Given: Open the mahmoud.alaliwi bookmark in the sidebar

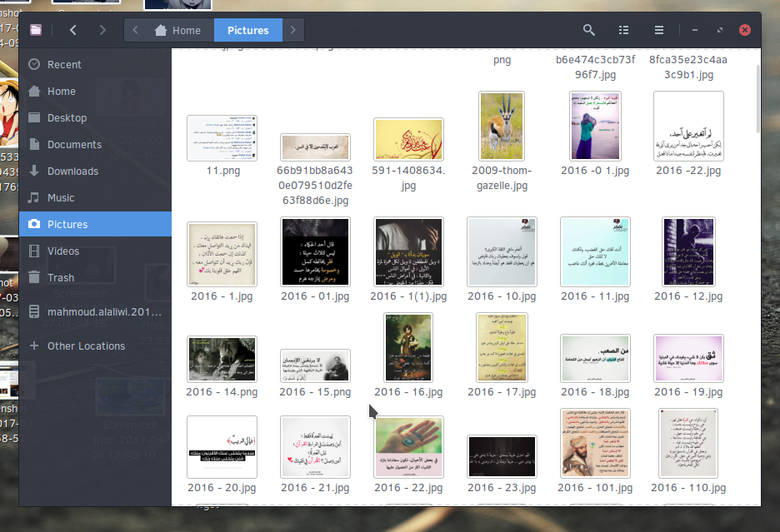Looking at the screenshot, I should pyautogui.click(x=95, y=311).
